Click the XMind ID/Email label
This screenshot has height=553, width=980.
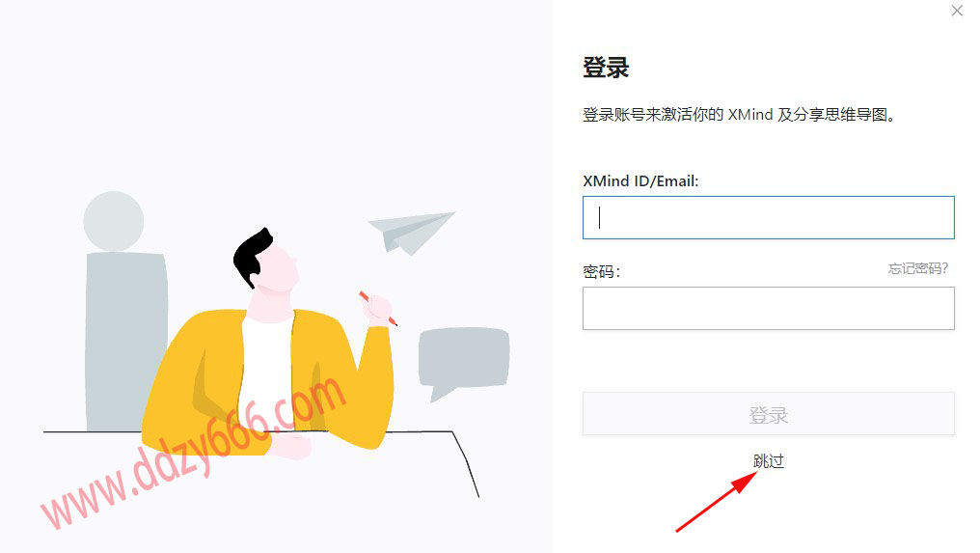point(640,180)
